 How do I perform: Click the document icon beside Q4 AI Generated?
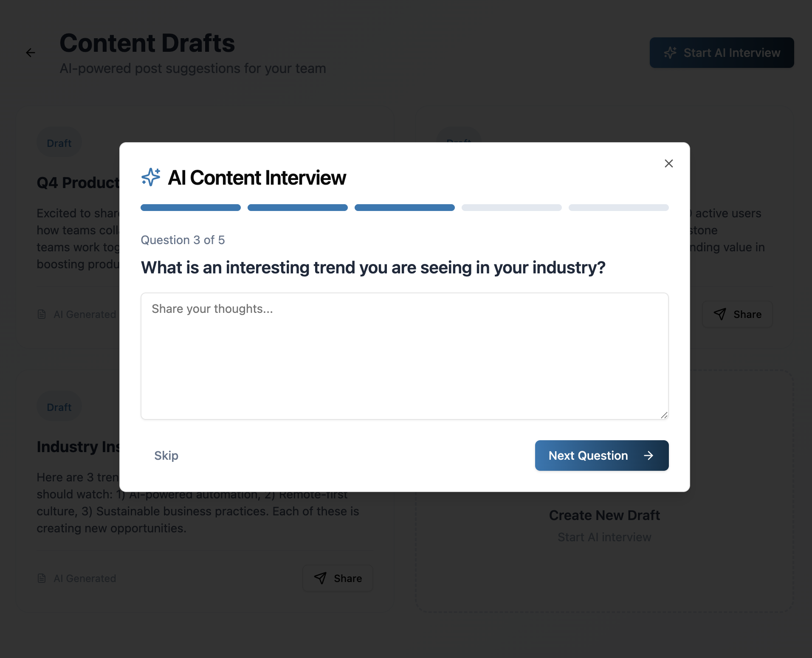tap(42, 314)
